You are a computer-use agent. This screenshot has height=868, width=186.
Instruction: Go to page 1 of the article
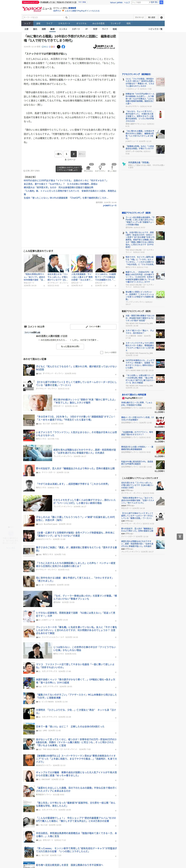[x=66, y=154]
